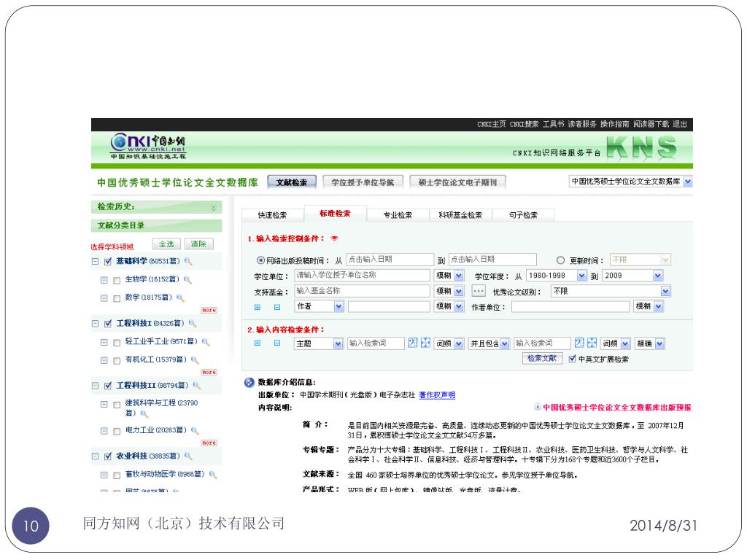Collapse the 基础科学 tree node

coord(96,262)
